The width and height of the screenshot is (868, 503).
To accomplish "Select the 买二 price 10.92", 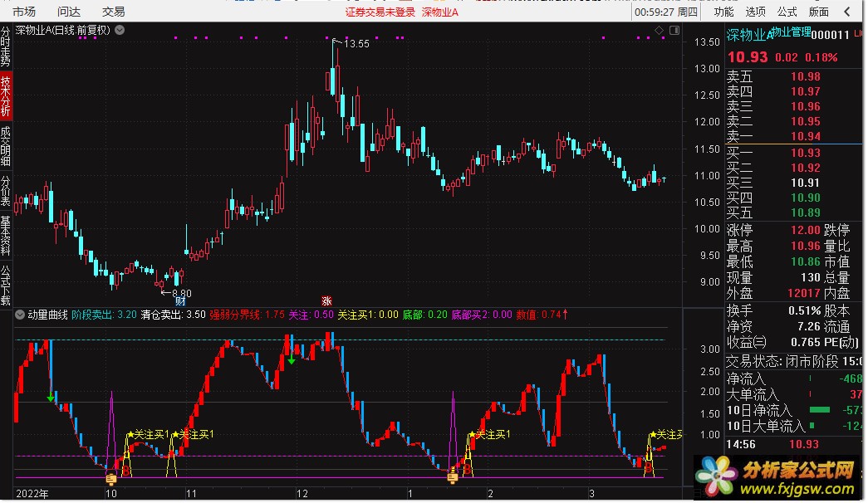I will tap(806, 168).
